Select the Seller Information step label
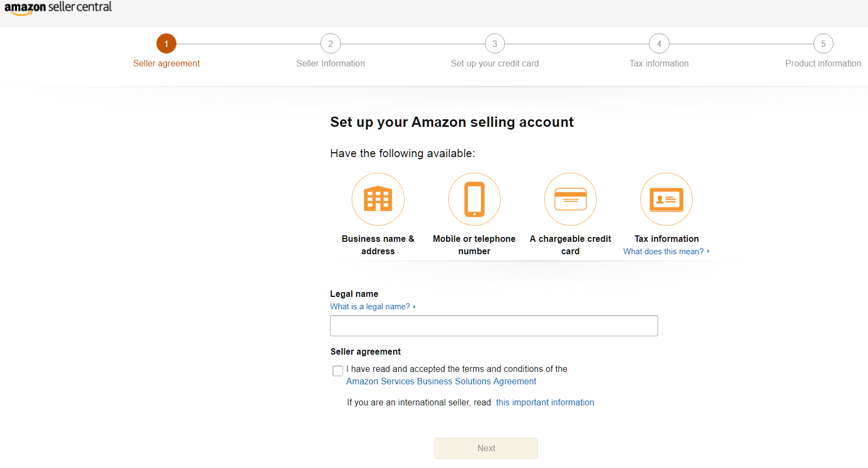This screenshot has width=868, height=468. pos(330,63)
